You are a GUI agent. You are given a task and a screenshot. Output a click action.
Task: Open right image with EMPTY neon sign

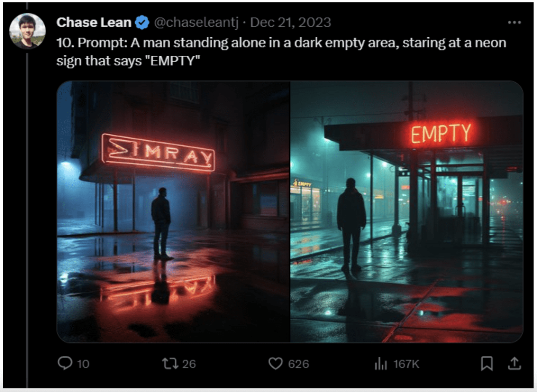coord(407,212)
